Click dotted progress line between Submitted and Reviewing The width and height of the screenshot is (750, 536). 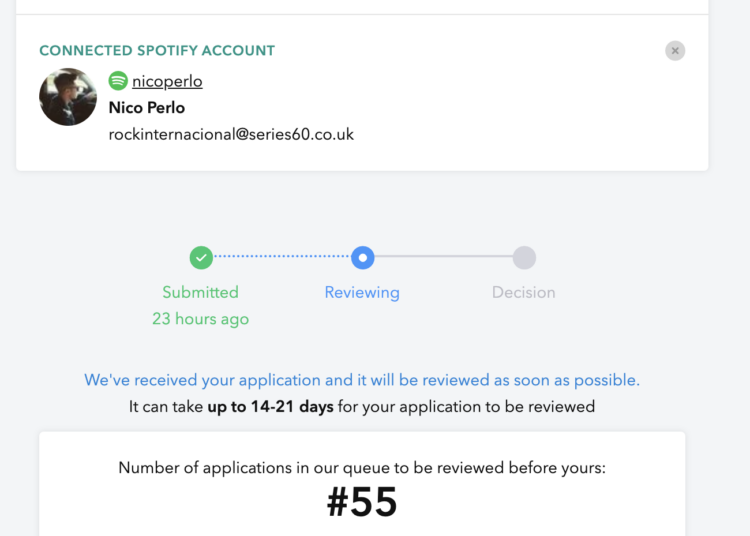coord(281,258)
